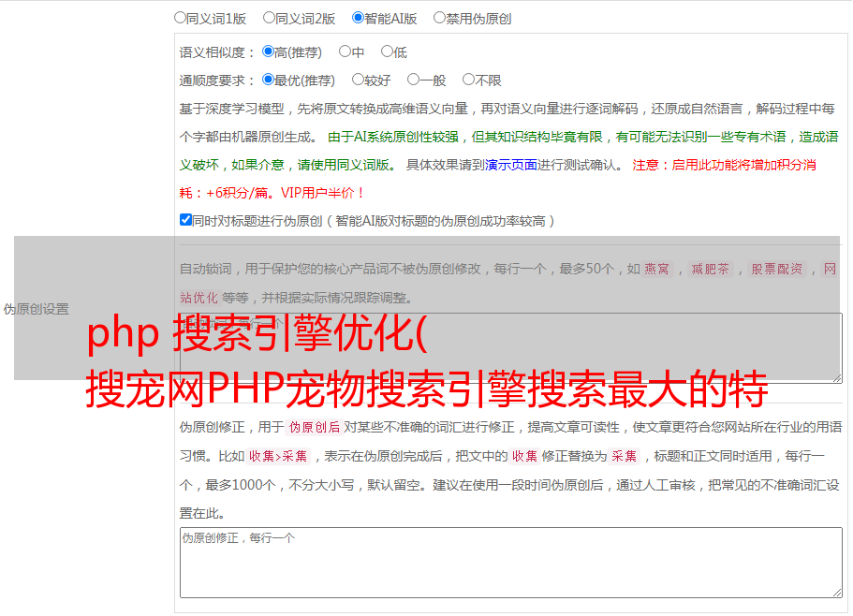The image size is (853, 616).
Task: Set 通顺度要求 to 一般
Action: point(414,80)
